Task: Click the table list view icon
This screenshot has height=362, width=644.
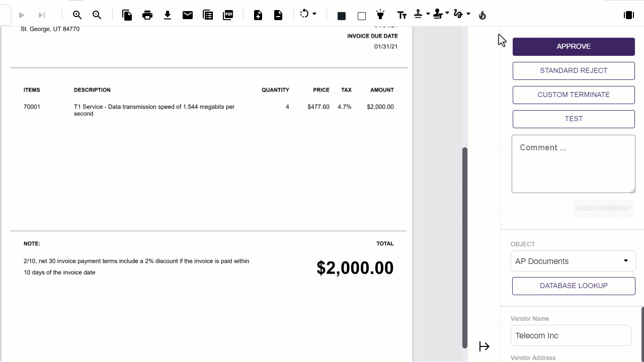Action: (208, 15)
